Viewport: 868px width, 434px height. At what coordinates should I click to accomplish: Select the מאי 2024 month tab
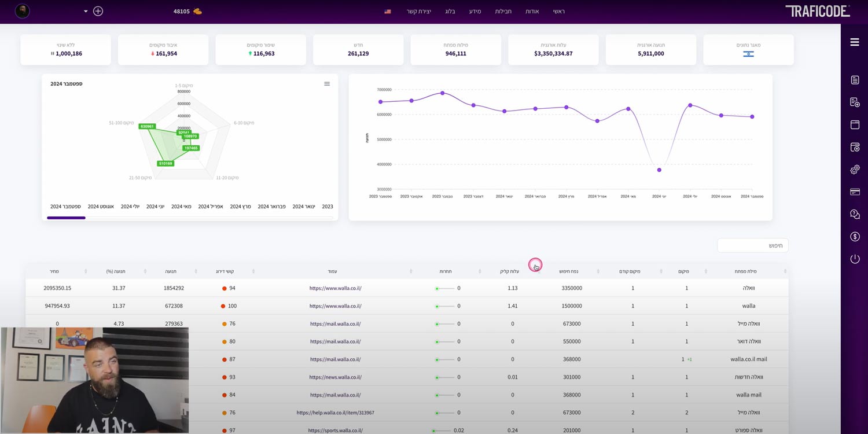pos(181,207)
